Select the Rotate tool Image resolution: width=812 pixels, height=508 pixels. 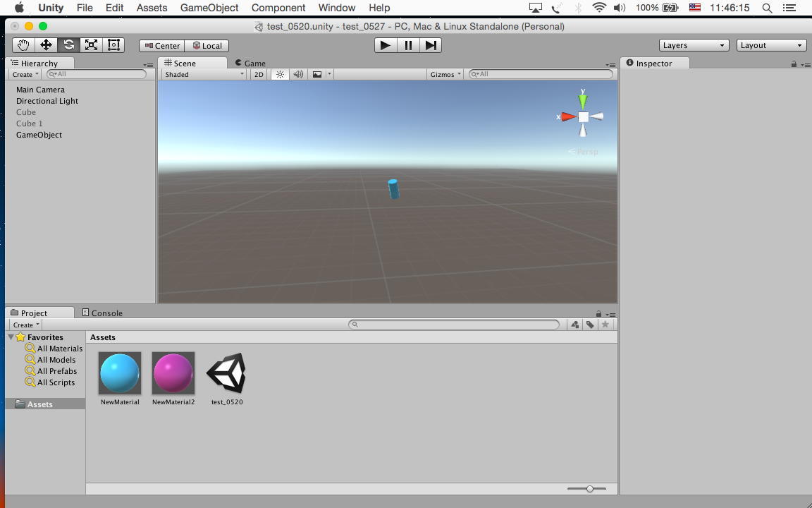(x=69, y=45)
